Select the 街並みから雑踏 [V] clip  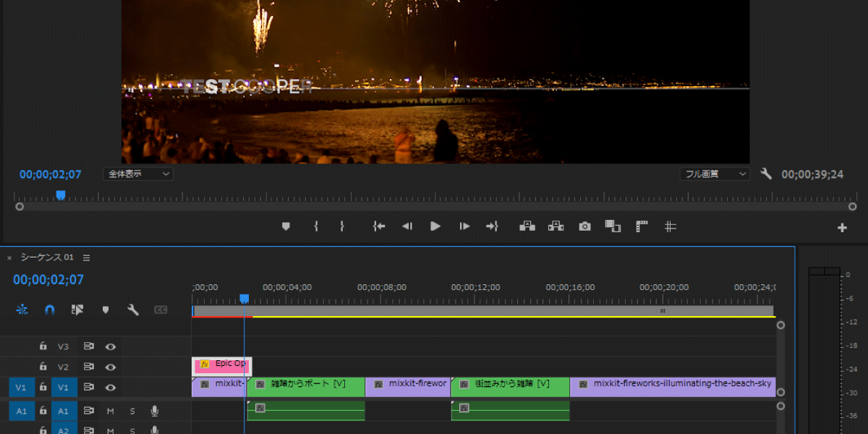(510, 387)
